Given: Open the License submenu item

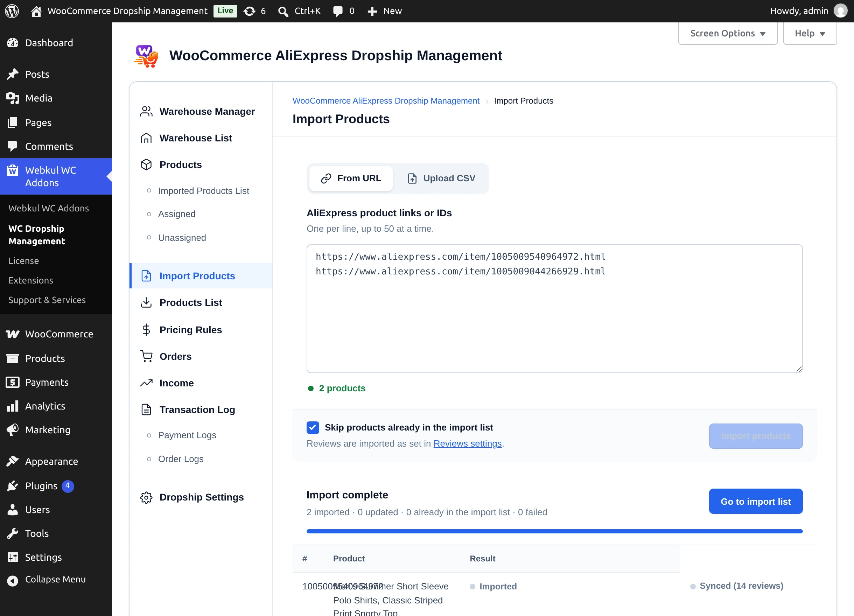Looking at the screenshot, I should (24, 260).
